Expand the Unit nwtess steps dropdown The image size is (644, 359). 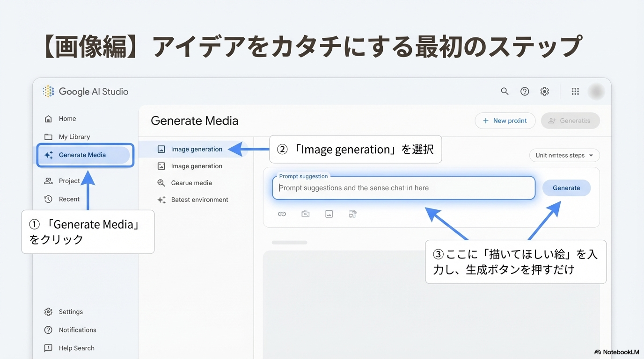click(x=564, y=155)
